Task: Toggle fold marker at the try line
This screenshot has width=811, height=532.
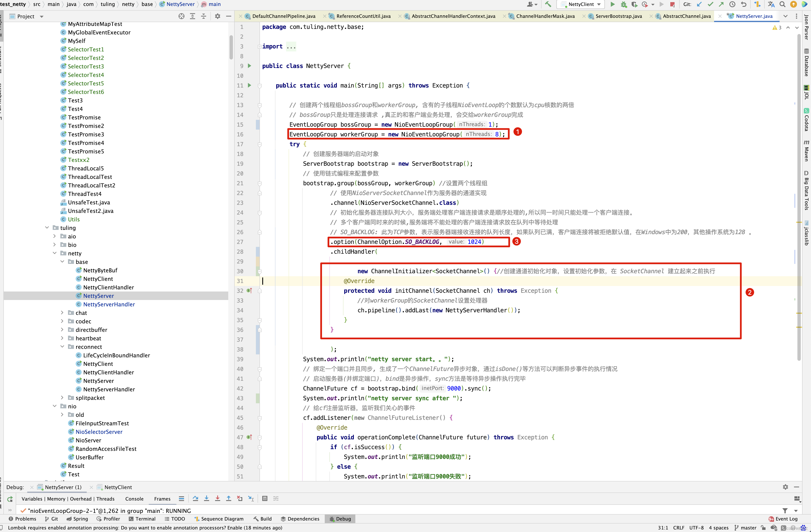Action: [260, 144]
